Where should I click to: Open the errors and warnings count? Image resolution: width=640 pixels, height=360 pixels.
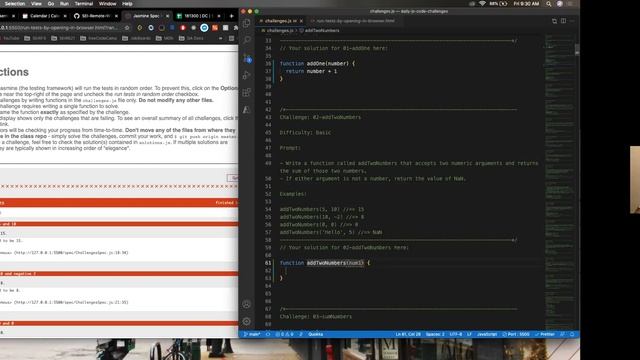click(284, 334)
